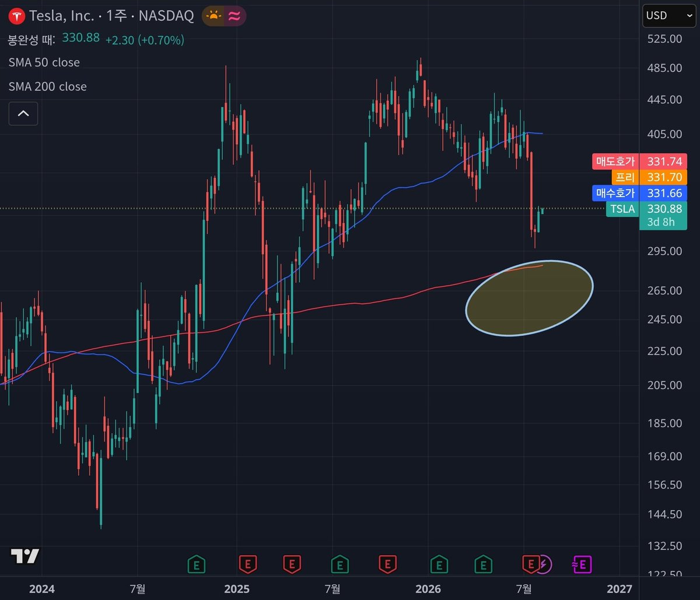Open the USD currency dropdown

(x=669, y=16)
